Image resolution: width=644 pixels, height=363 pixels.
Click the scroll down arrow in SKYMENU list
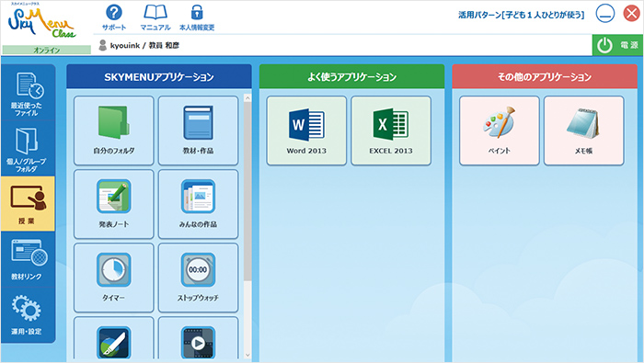247,355
